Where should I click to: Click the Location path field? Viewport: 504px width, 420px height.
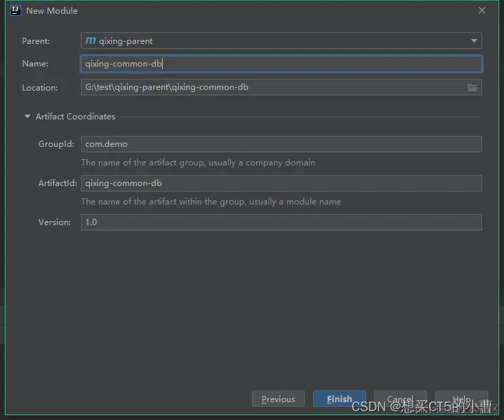[282, 87]
